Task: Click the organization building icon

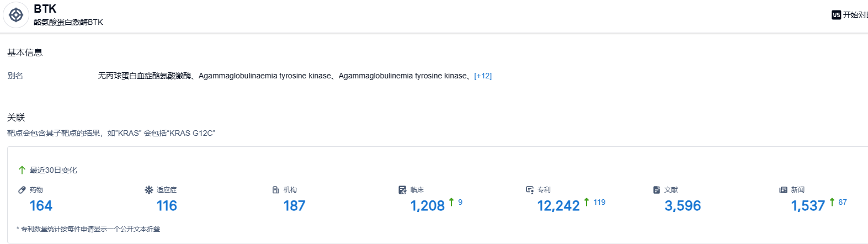Action: pyautogui.click(x=276, y=190)
